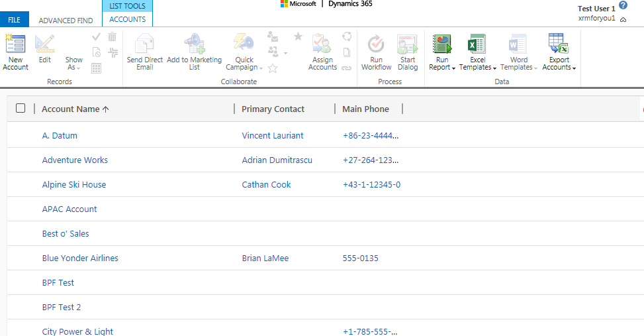Expand the dropdown arrow beside connect icon

coord(285,53)
